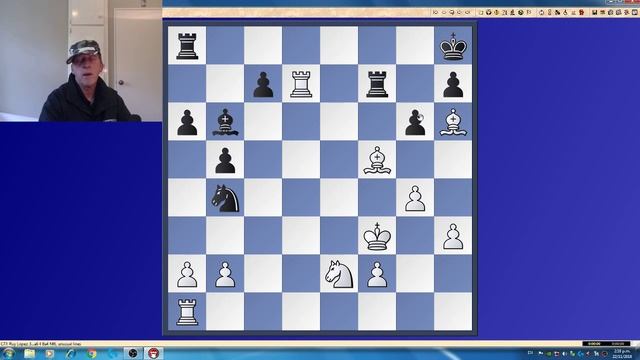The image size is (640, 360).
Task: Open Google Chrome from the taskbar
Action: (92, 353)
